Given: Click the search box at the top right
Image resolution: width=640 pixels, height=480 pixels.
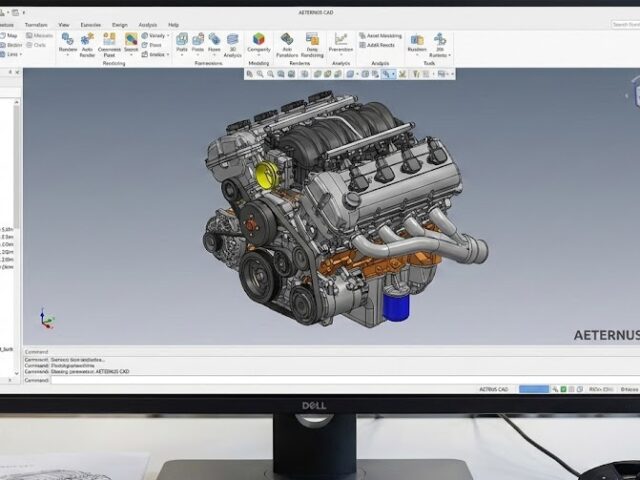Looking at the screenshot, I should (626, 24).
